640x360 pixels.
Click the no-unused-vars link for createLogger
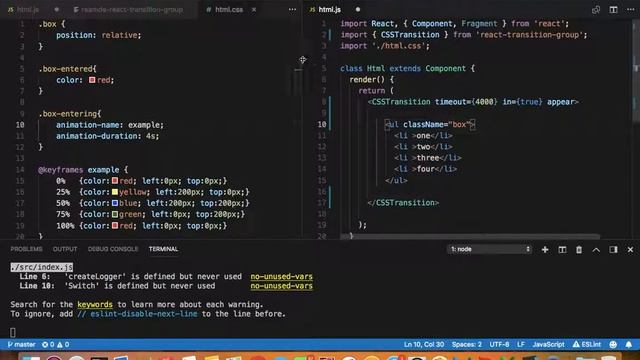coord(281,276)
